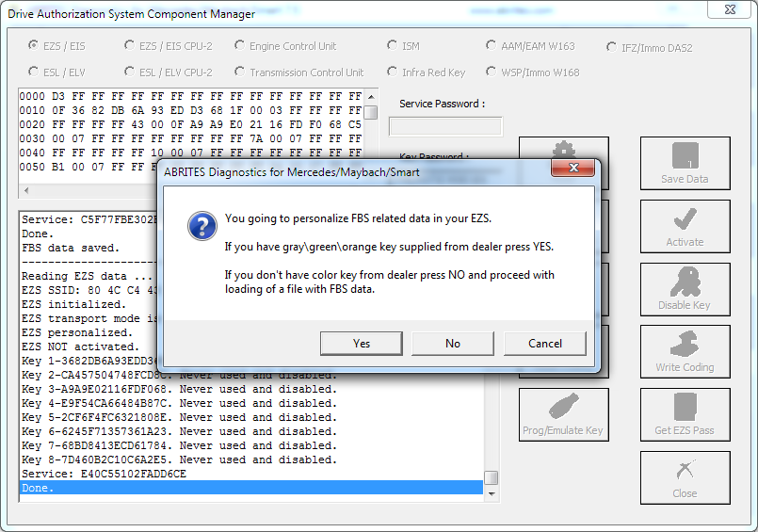The height and width of the screenshot is (532, 758).
Task: Click the blue question mark icon in dialog
Action: (202, 226)
